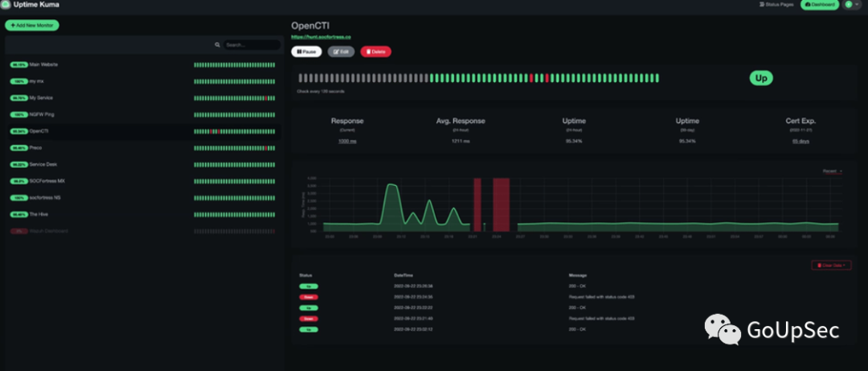The width and height of the screenshot is (868, 371).
Task: Click the 24-hour Uptime 95.34% value
Action: [574, 142]
